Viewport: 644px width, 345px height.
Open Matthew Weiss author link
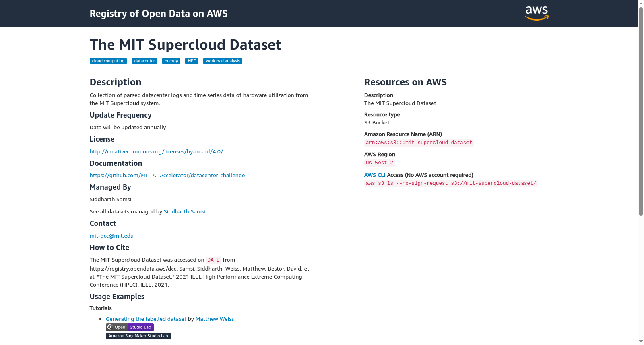[215, 319]
